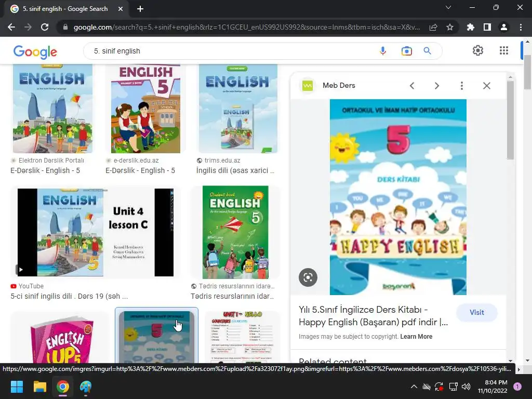Open a new browser tab
532x399 pixels.
[140, 9]
